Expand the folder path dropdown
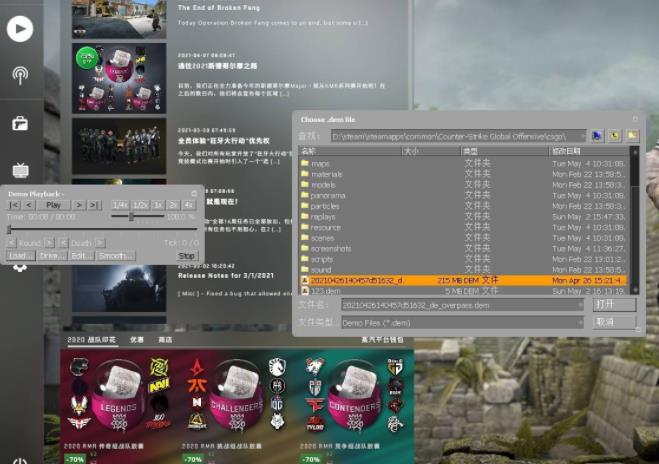Screen dimensions: 659x464 click(x=582, y=136)
